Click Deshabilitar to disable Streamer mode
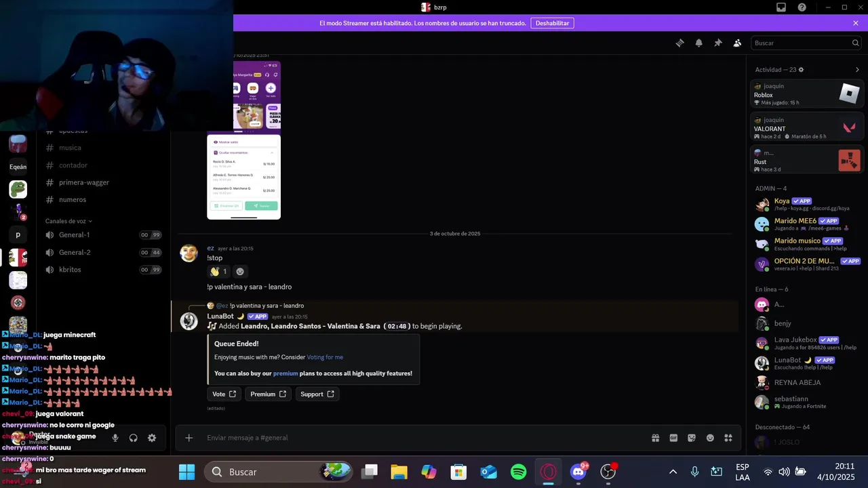 552,23
